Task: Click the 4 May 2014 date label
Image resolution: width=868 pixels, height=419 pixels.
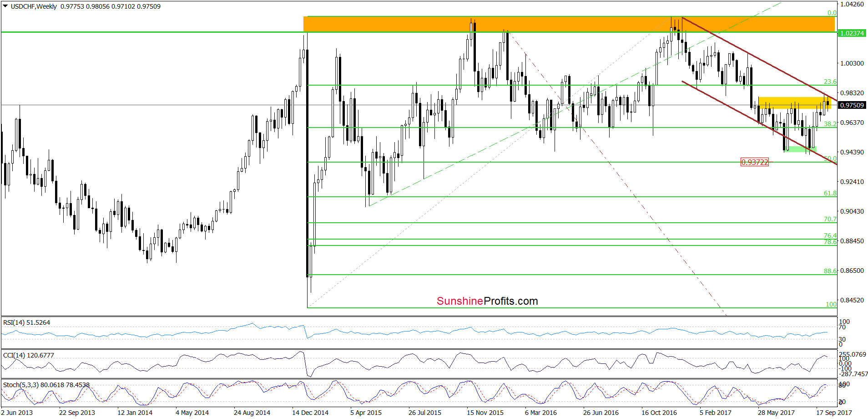Action: [192, 413]
